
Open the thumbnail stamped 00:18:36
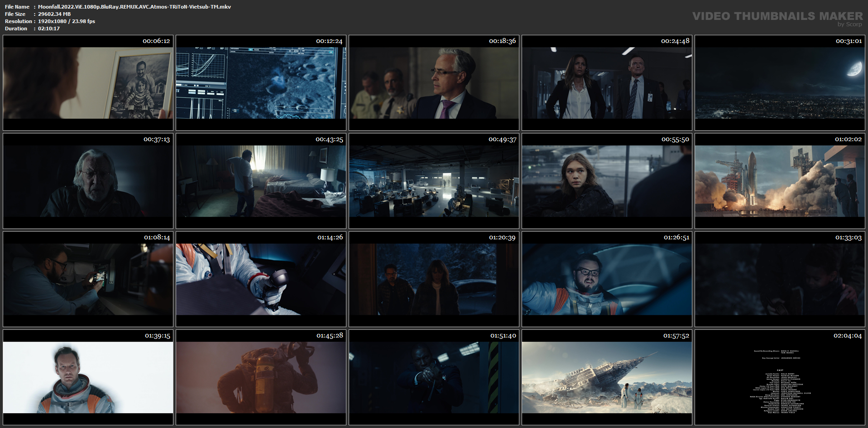click(x=434, y=83)
